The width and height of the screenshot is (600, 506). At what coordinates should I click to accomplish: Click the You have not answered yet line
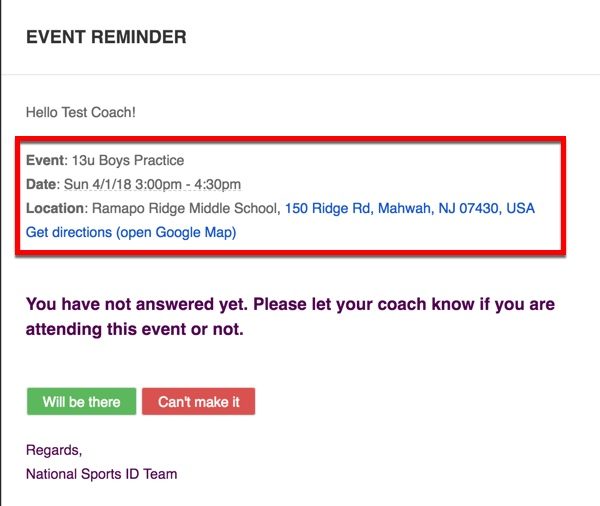290,304
